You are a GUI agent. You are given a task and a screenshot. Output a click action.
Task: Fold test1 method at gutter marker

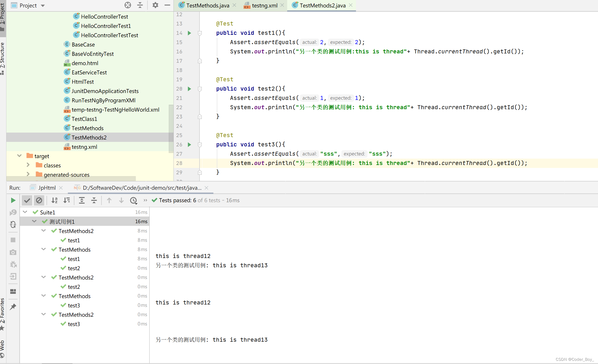pos(200,33)
